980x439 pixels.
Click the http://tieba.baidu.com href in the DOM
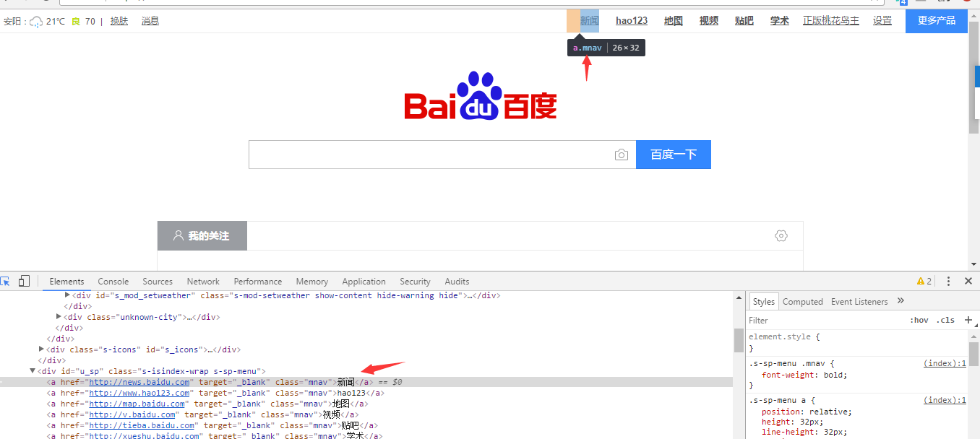[142, 425]
